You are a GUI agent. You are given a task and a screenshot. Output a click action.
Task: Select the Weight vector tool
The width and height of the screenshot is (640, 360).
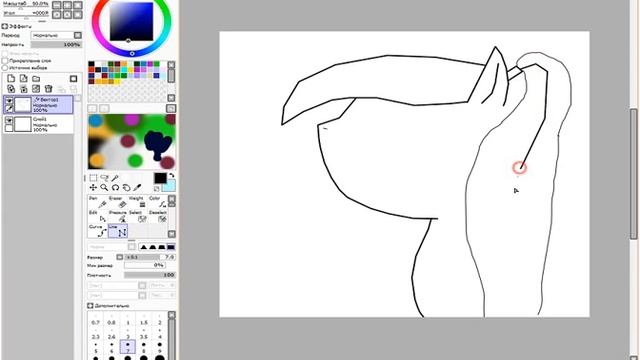(137, 202)
